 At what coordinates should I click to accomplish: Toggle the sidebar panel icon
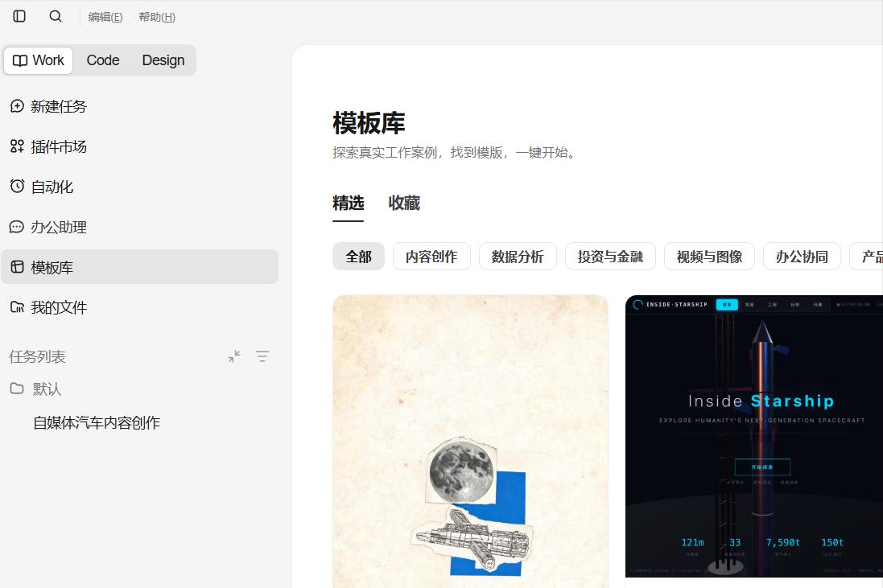[19, 16]
